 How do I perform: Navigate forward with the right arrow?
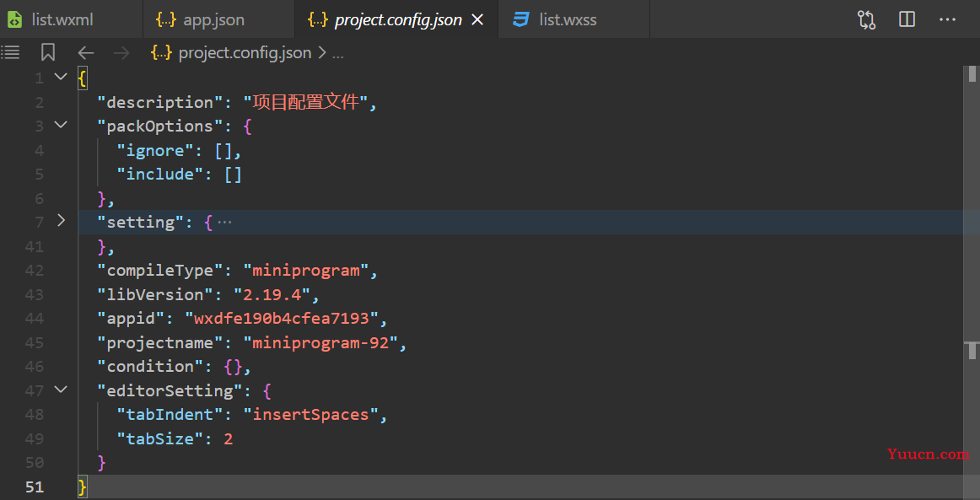pos(121,53)
